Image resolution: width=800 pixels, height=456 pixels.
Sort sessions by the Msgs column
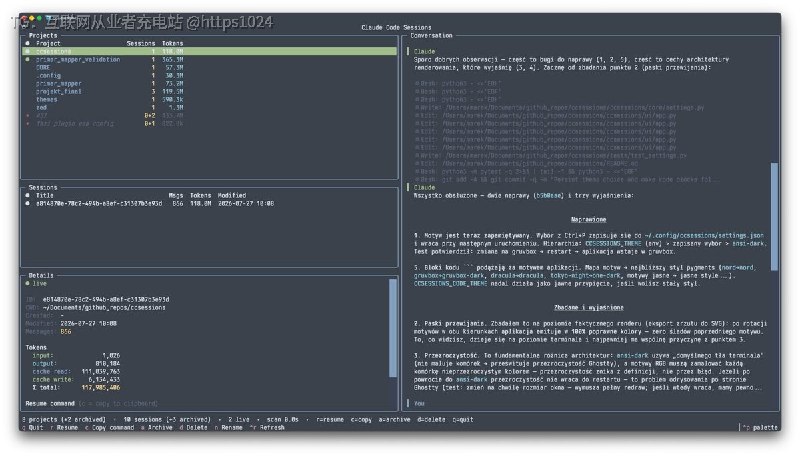[176, 195]
